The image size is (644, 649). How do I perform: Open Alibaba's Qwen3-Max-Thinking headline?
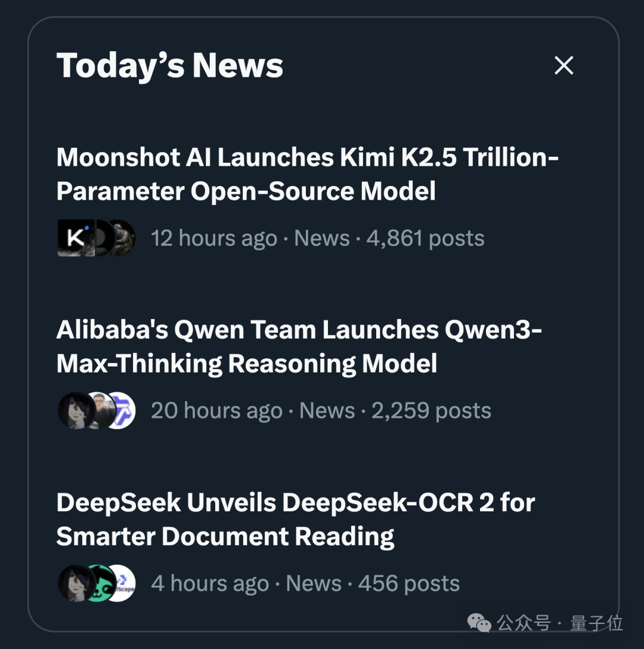tap(298, 346)
